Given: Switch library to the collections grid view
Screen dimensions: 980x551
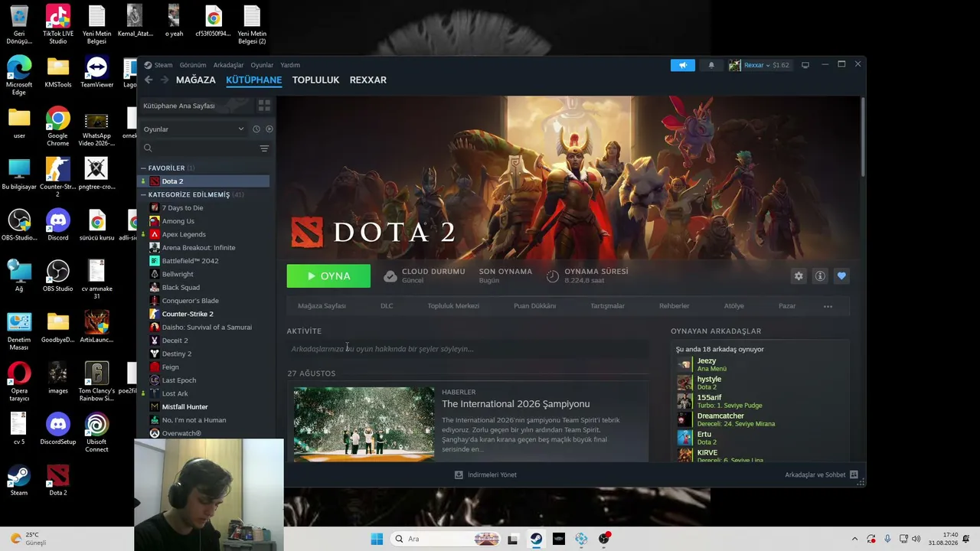Looking at the screenshot, I should point(264,106).
